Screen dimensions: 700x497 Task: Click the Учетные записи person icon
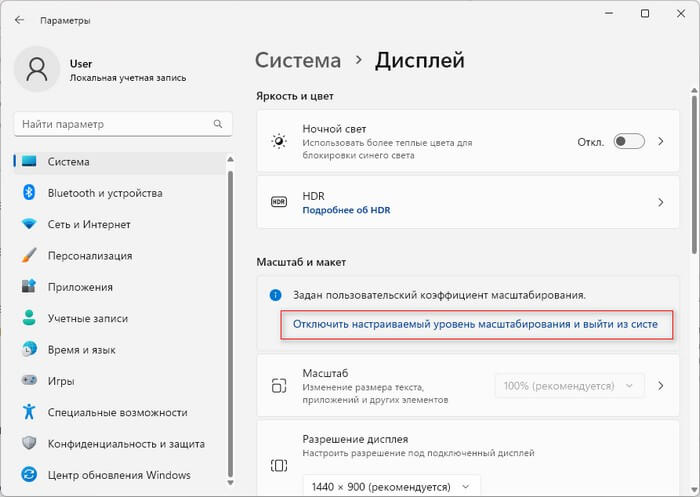pos(29,317)
